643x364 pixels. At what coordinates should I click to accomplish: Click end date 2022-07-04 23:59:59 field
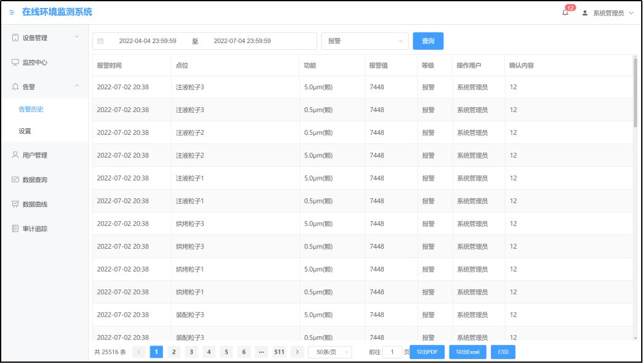click(x=242, y=41)
